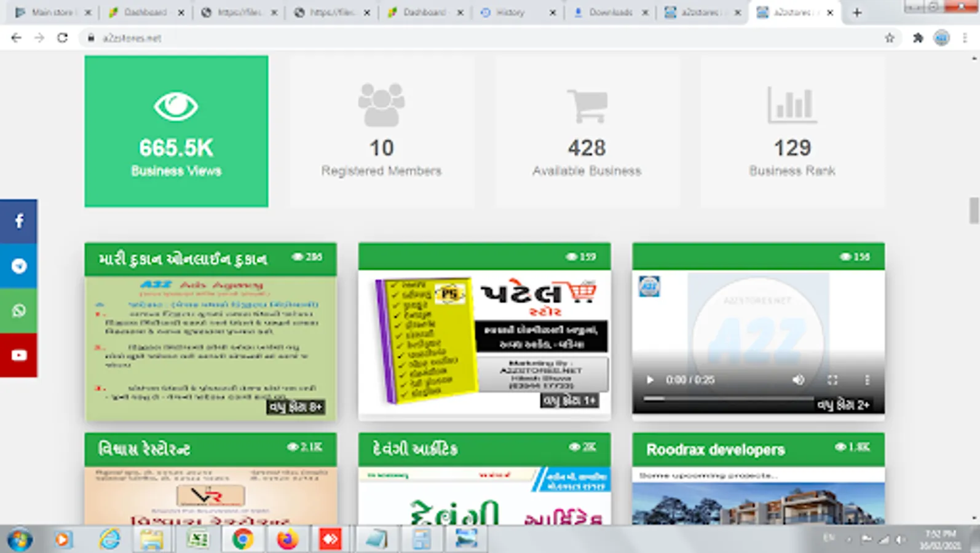Click the 'વધુ ફોટા 8+' more photos badge
The image size is (980, 553).
pos(296,407)
